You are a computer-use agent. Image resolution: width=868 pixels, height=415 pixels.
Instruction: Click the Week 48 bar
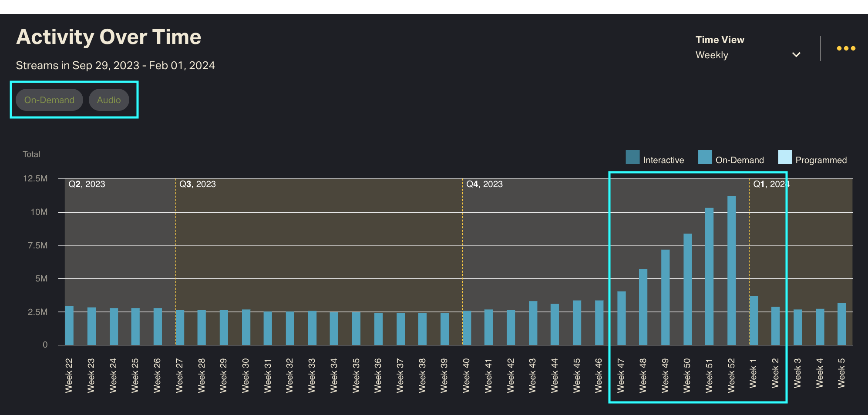643,307
